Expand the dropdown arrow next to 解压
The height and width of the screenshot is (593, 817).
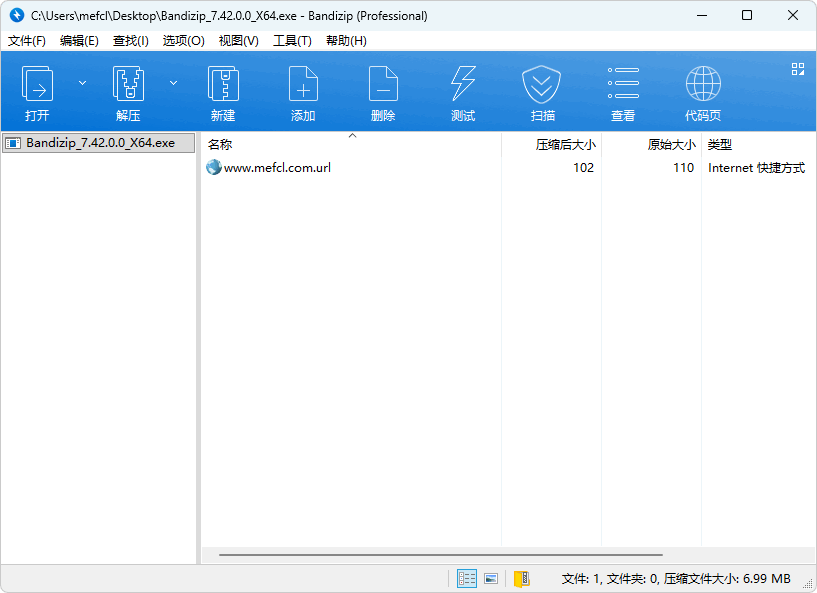pyautogui.click(x=174, y=83)
